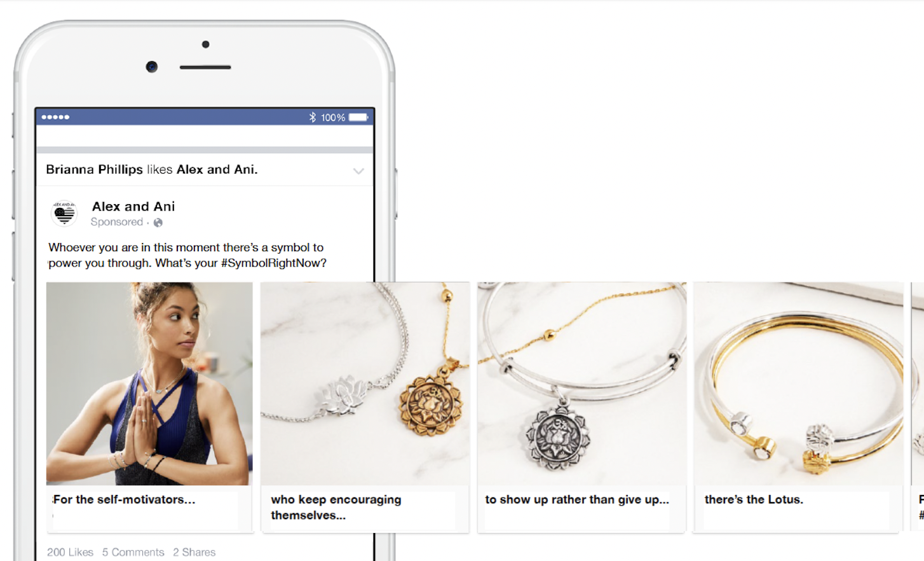Click the phone's front camera lens
Viewport: 924px width, 561px height.
pos(151,67)
